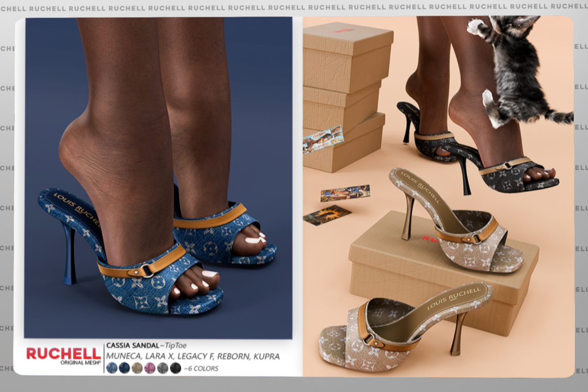Select the black color swatch
Image resolution: width=588 pixels, height=392 pixels.
175,368
